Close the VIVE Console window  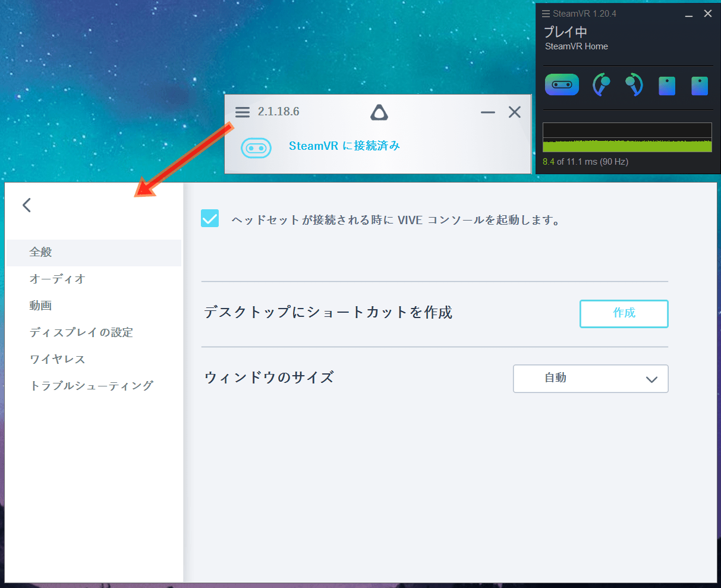[515, 112]
